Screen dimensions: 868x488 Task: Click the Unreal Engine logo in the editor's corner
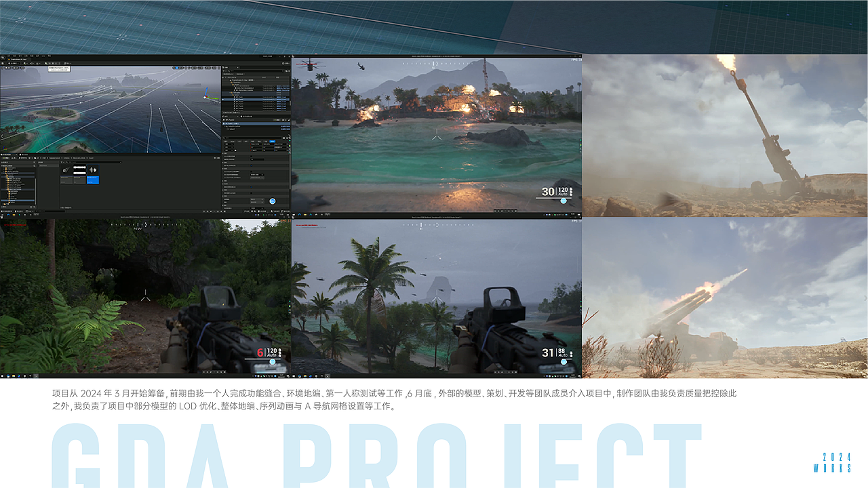click(x=3, y=56)
